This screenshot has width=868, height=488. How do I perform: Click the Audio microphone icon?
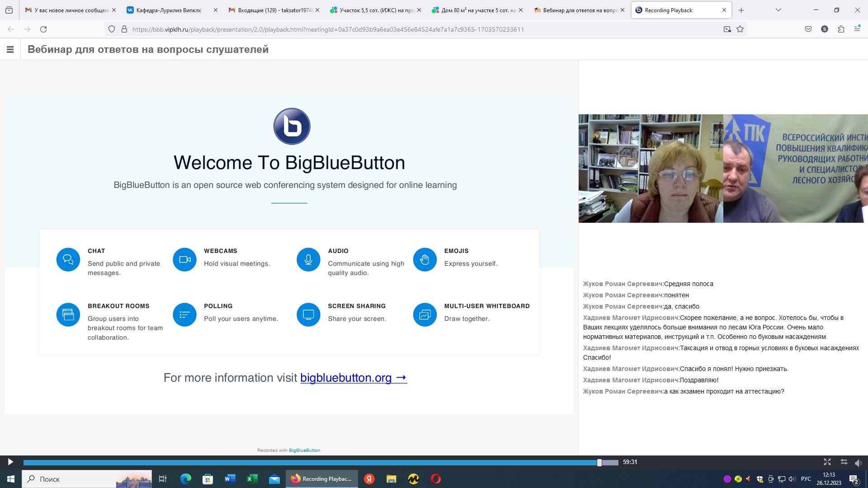click(308, 260)
